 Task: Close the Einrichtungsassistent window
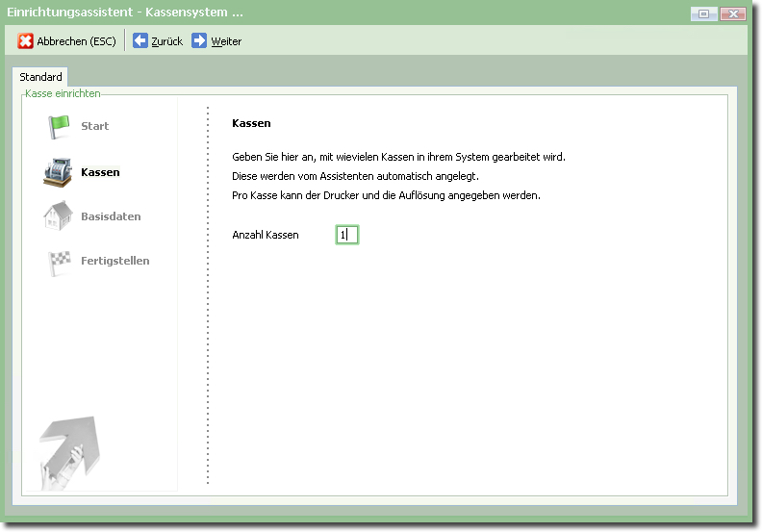click(x=733, y=13)
